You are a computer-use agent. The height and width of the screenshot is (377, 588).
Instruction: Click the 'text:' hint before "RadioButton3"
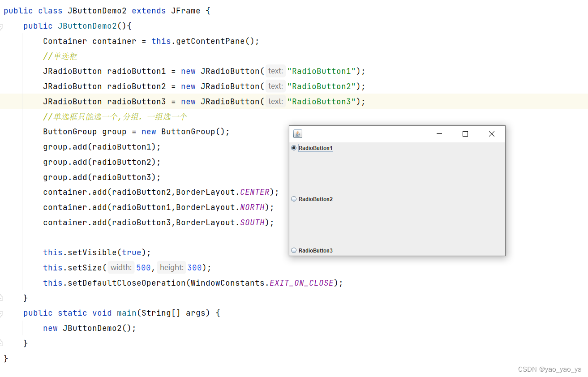275,102
